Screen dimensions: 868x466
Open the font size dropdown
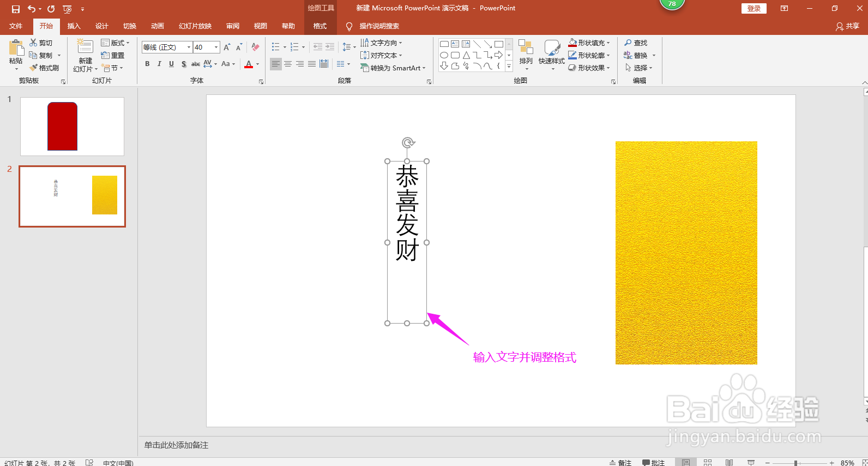(x=216, y=47)
